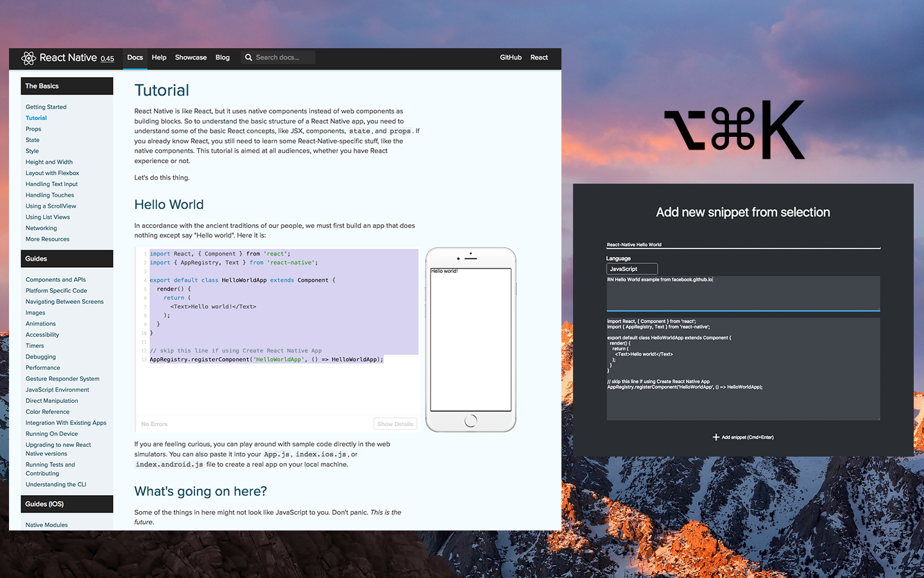Open Images sidebar link
This screenshot has height=578, width=924.
pos(35,313)
